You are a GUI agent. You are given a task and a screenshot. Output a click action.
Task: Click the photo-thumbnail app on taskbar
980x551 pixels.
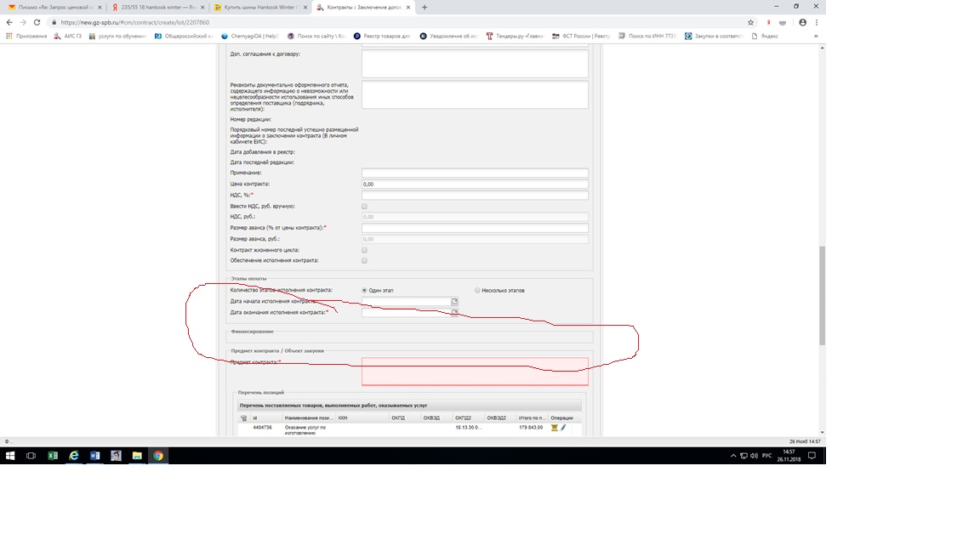click(x=116, y=456)
